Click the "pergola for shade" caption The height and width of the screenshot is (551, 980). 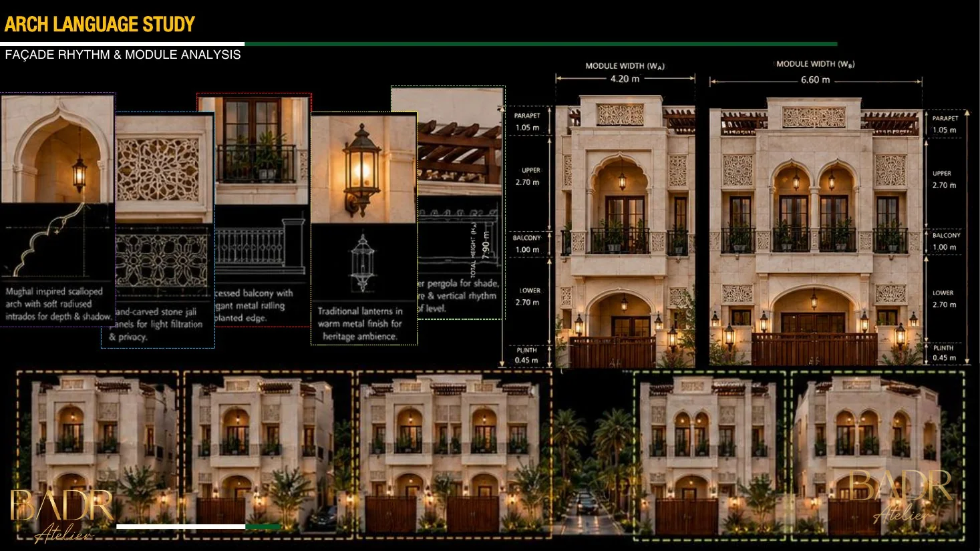[x=458, y=296]
